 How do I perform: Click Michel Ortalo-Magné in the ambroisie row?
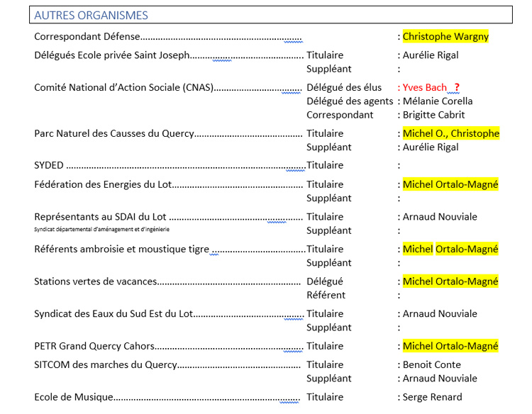[450, 250]
